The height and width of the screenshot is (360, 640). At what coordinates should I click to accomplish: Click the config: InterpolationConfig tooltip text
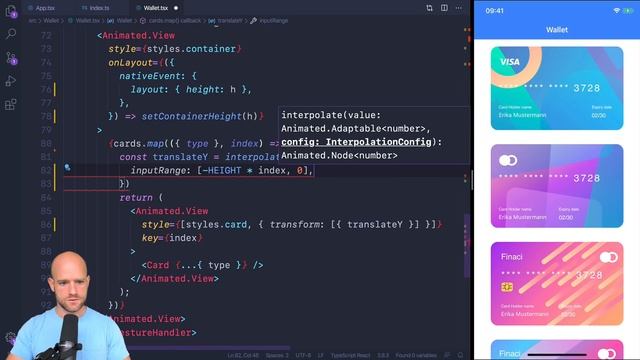pyautogui.click(x=356, y=142)
